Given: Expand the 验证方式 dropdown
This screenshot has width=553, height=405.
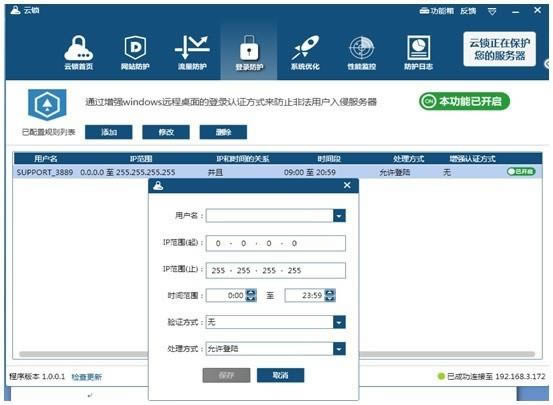Looking at the screenshot, I should coord(339,322).
